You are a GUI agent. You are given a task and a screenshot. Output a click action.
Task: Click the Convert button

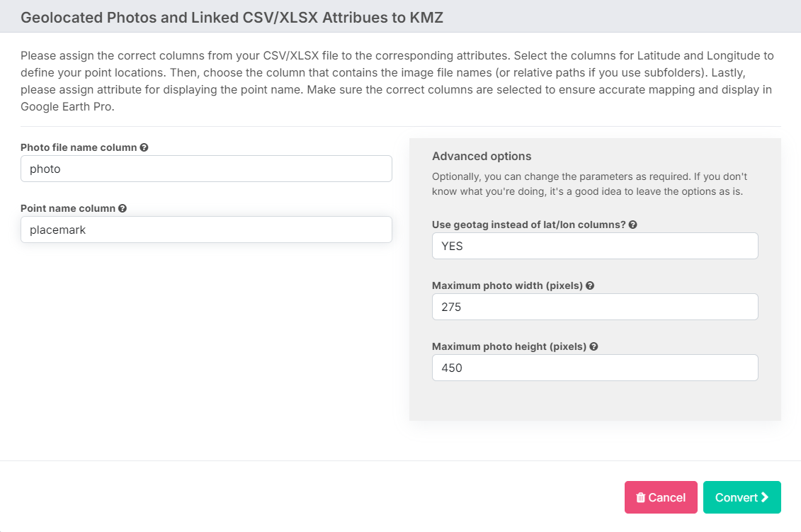742,497
